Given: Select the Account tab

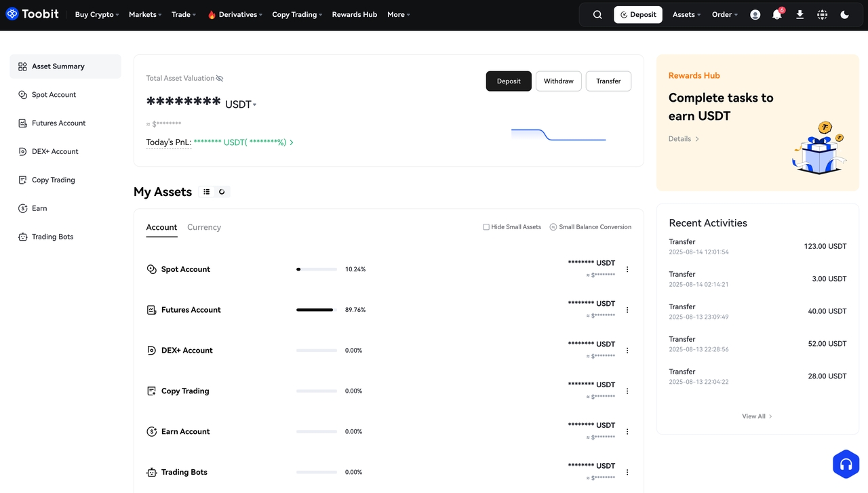Looking at the screenshot, I should point(161,227).
